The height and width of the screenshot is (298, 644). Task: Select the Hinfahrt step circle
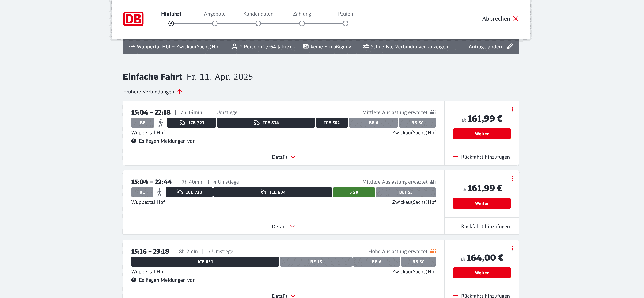(171, 24)
